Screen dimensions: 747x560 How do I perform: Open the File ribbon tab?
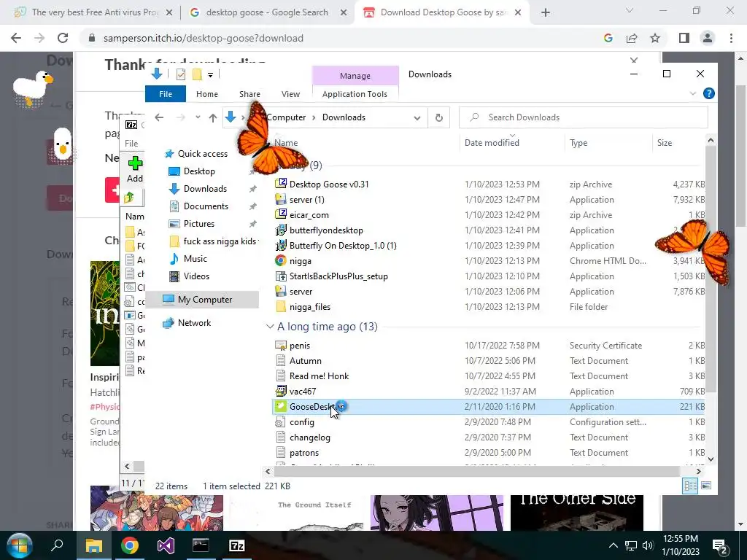pos(166,94)
